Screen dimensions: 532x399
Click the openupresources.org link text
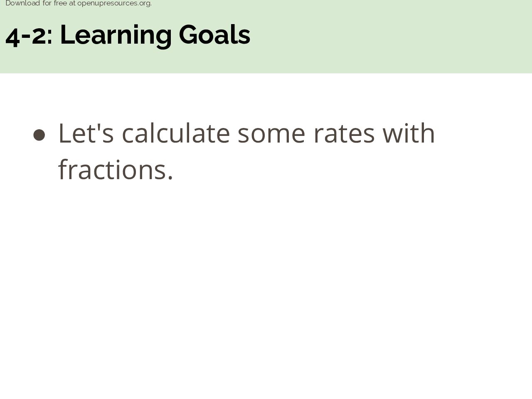tap(114, 3)
